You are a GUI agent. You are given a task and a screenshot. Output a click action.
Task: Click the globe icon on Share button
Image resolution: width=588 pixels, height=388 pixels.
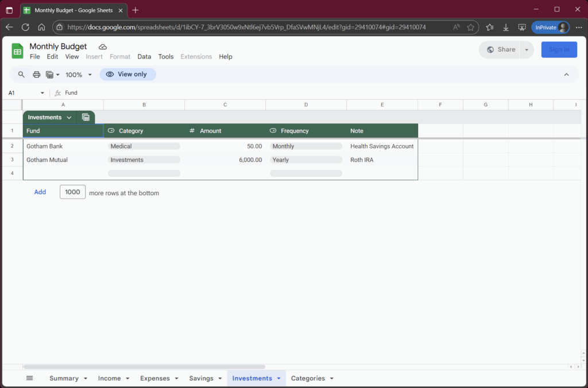[x=490, y=50]
